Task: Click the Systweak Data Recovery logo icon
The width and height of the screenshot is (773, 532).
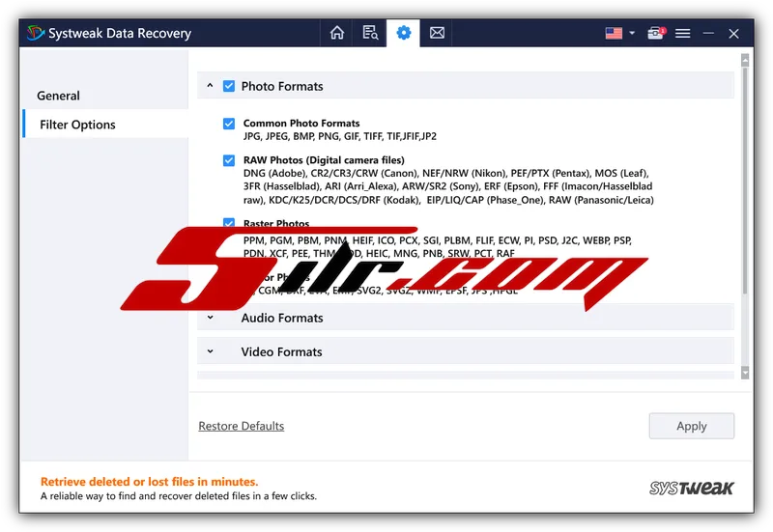Action: point(35,33)
